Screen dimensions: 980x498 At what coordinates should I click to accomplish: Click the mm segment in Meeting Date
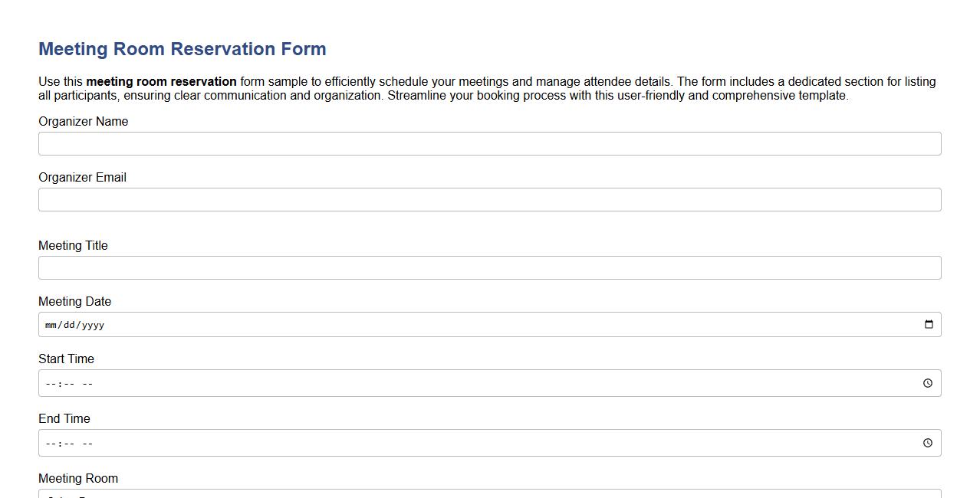(x=51, y=324)
